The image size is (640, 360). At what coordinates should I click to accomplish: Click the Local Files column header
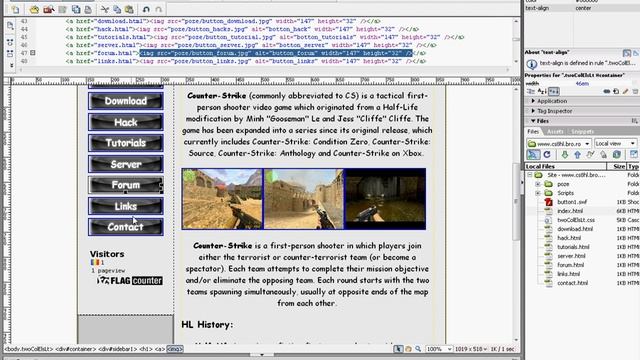click(565, 167)
